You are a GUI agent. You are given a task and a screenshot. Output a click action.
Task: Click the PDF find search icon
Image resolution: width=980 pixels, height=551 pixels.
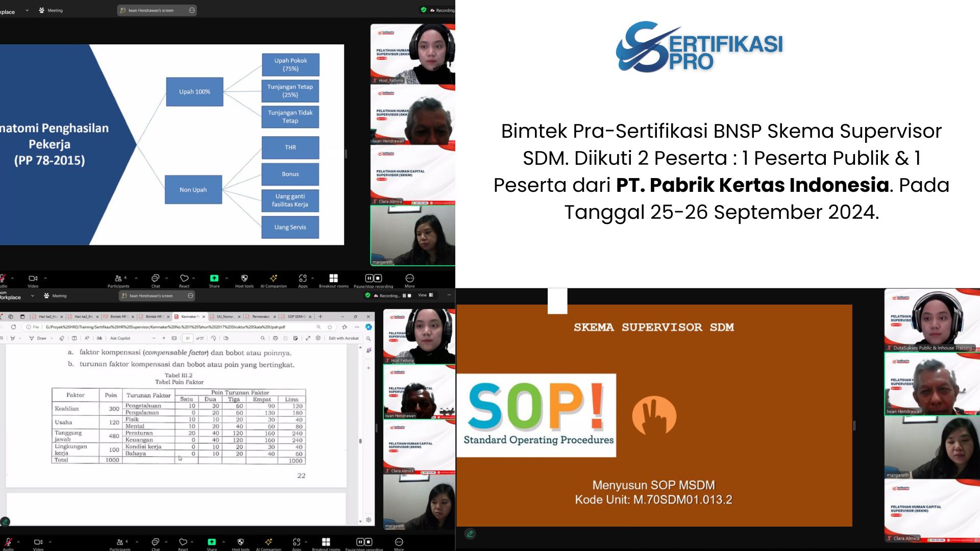[262, 338]
